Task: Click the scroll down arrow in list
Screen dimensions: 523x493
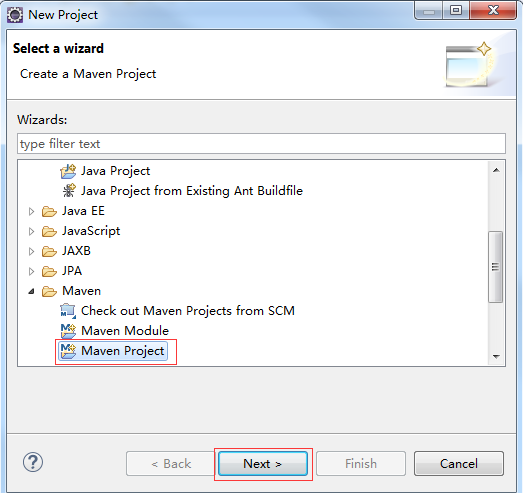Action: [x=496, y=357]
